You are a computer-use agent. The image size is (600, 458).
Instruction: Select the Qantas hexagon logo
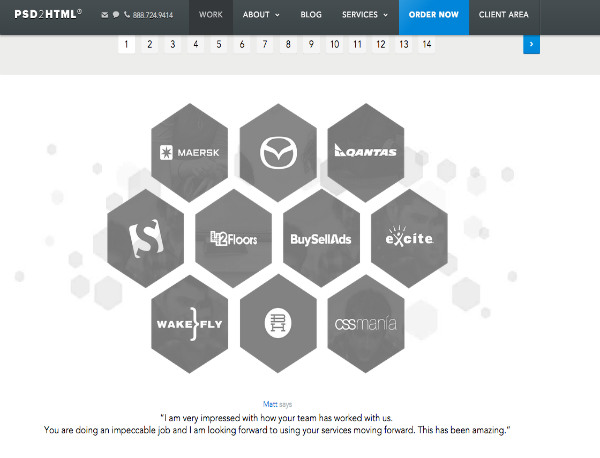pyautogui.click(x=366, y=152)
